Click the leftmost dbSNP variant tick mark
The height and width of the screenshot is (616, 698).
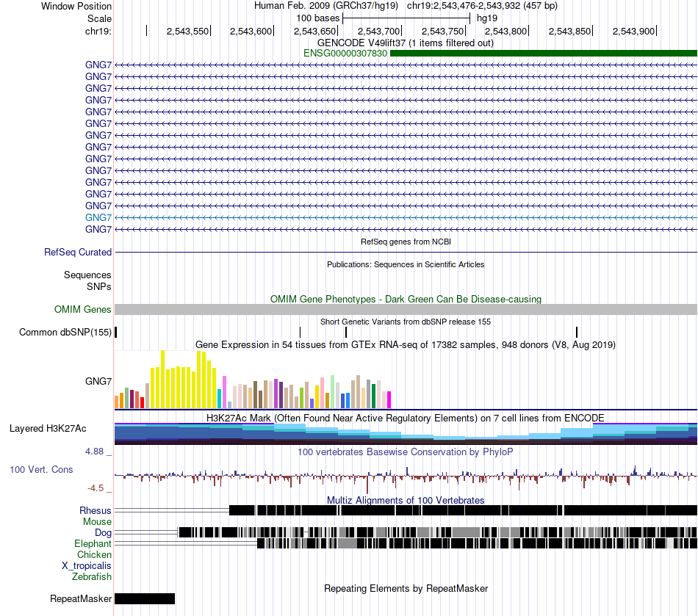click(x=116, y=333)
